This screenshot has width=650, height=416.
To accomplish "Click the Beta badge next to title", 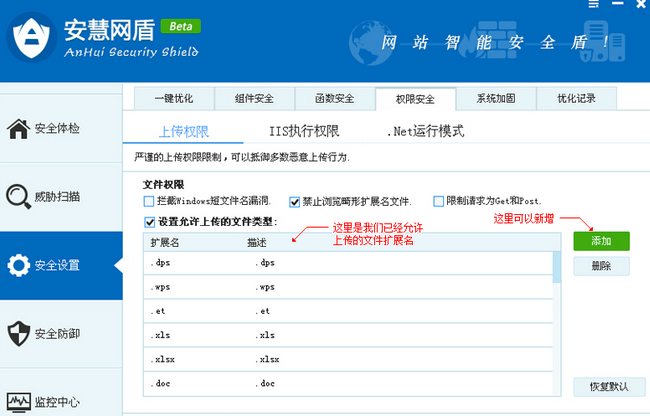I will pyautogui.click(x=181, y=26).
